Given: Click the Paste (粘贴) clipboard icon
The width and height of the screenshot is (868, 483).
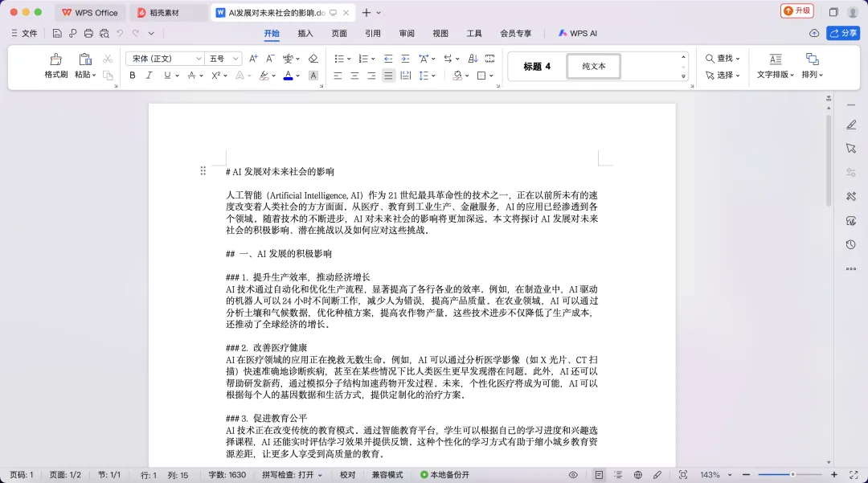Looking at the screenshot, I should point(84,59).
